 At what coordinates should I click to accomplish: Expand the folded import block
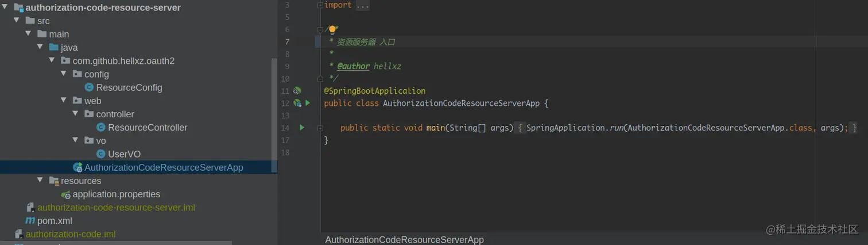(x=320, y=5)
